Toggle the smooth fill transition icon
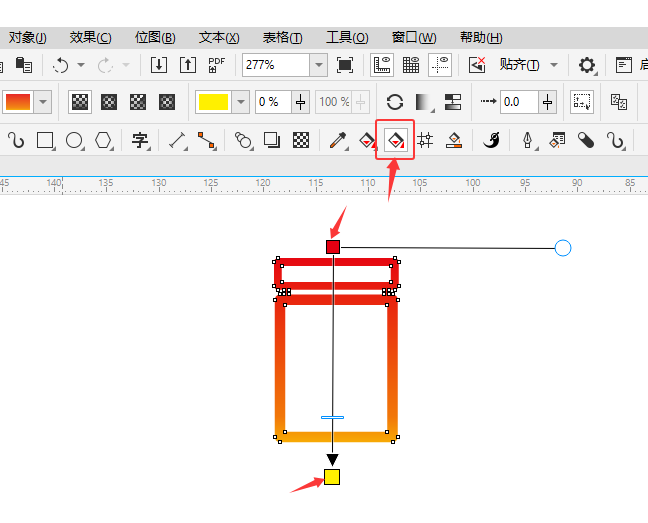The height and width of the screenshot is (523, 648). [x=453, y=102]
